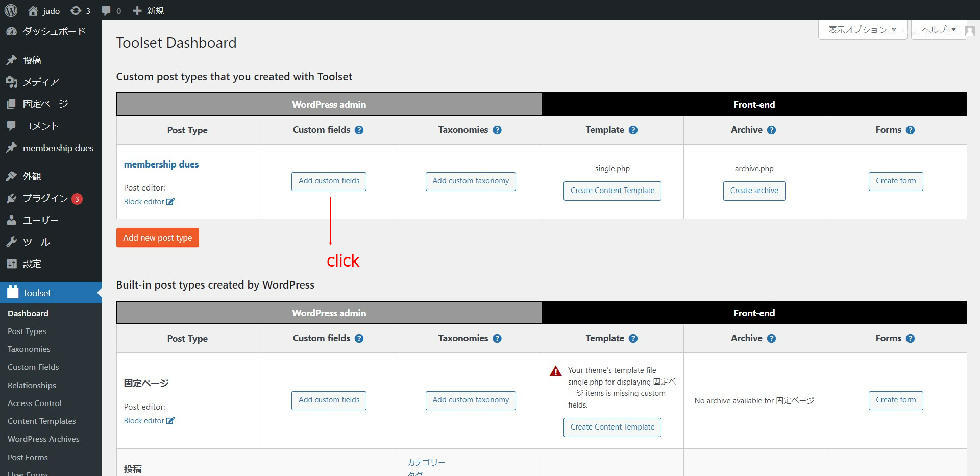980x476 pixels.
Task: Open Content Templates in Toolset submenu
Action: pyautogui.click(x=42, y=421)
